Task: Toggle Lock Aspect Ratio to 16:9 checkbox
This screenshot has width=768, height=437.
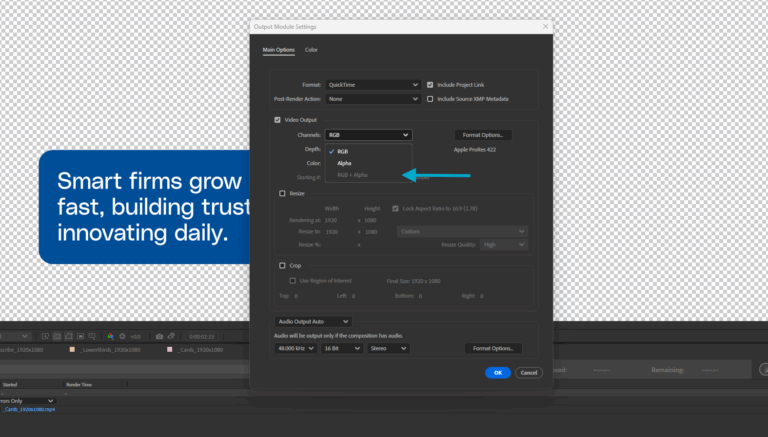Action: pyautogui.click(x=395, y=209)
